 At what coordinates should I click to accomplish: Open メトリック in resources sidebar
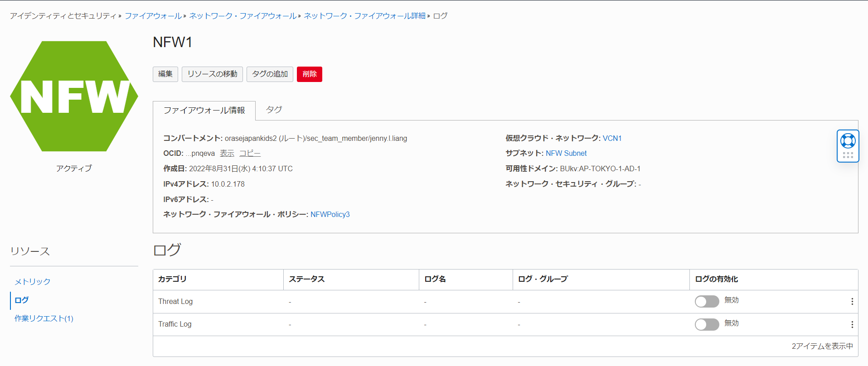click(x=32, y=281)
